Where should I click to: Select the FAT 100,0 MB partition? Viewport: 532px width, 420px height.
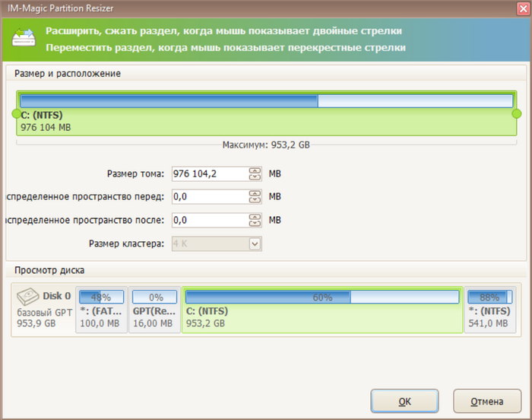tap(101, 310)
